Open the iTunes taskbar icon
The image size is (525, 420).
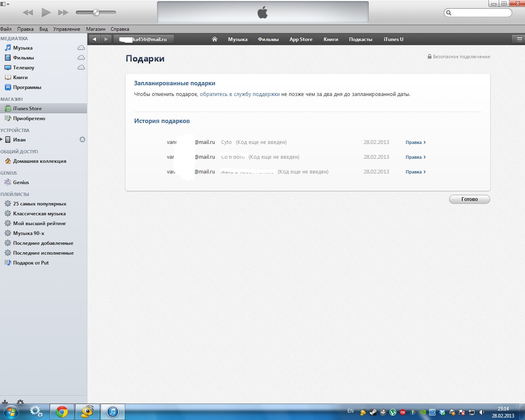click(x=112, y=412)
